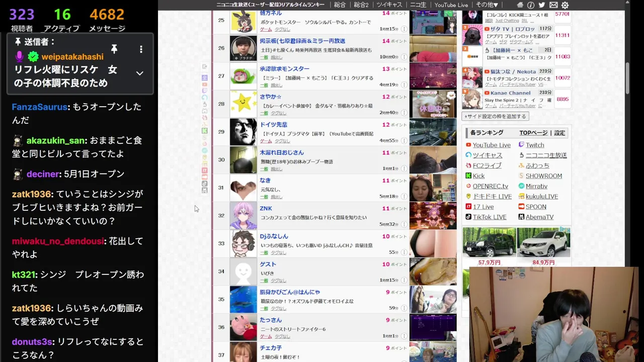Click chat pinned message pin icon
Image resolution: width=644 pixels, height=362 pixels.
[x=114, y=49]
